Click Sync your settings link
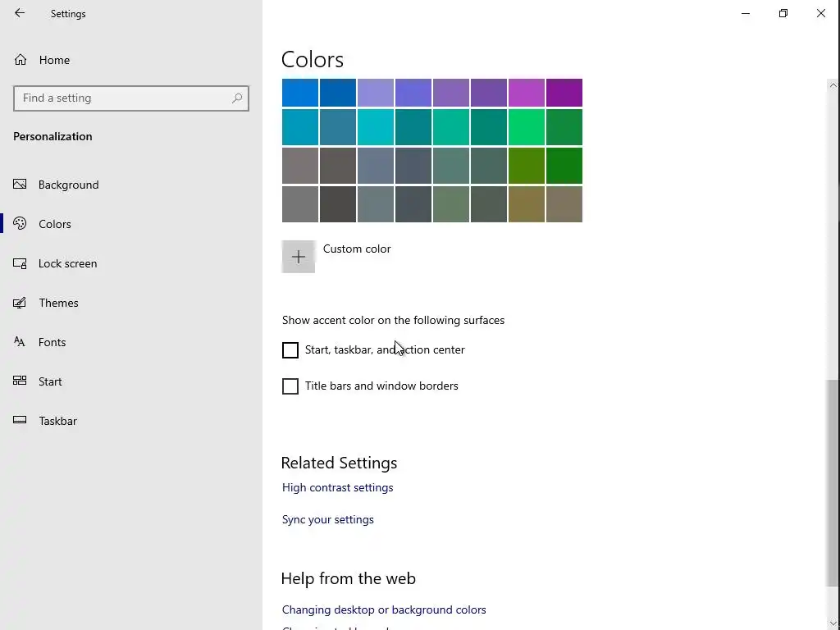 click(x=327, y=519)
